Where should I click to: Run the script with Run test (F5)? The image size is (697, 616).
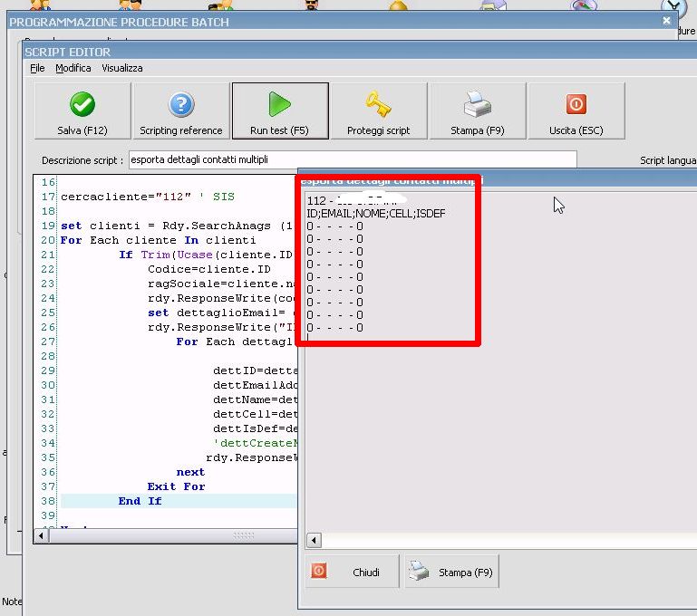[280, 111]
